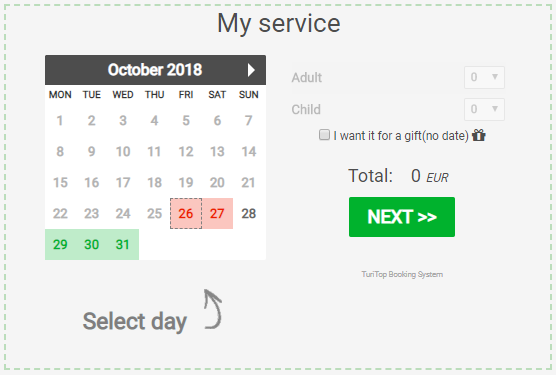Select red-highlighted day 26
This screenshot has height=375, width=556.
[x=186, y=213]
